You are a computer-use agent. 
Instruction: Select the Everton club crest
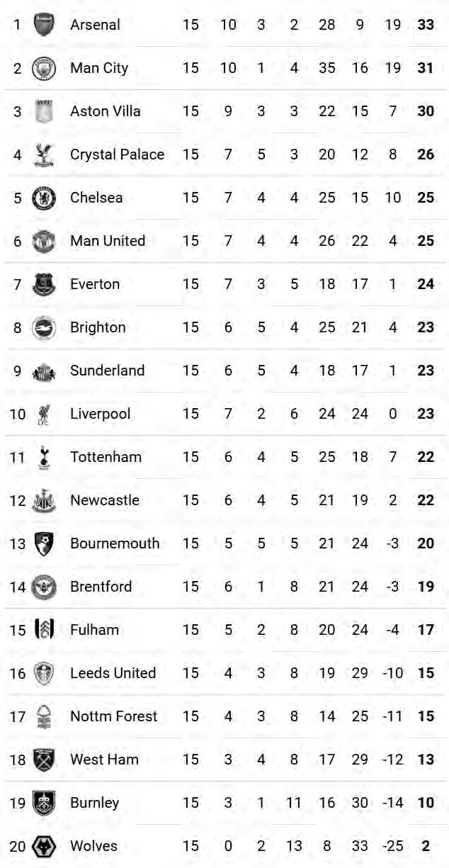(44, 284)
